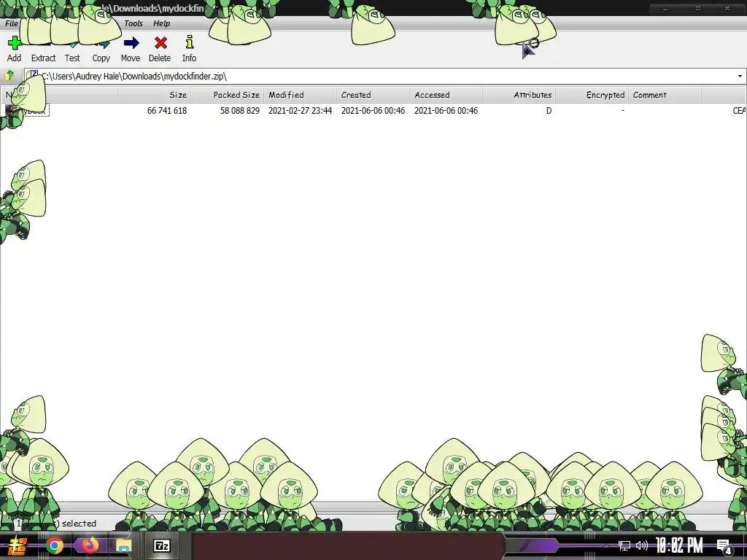Select packed size value 58 088 829
Screen dimensions: 747x560
tap(239, 111)
